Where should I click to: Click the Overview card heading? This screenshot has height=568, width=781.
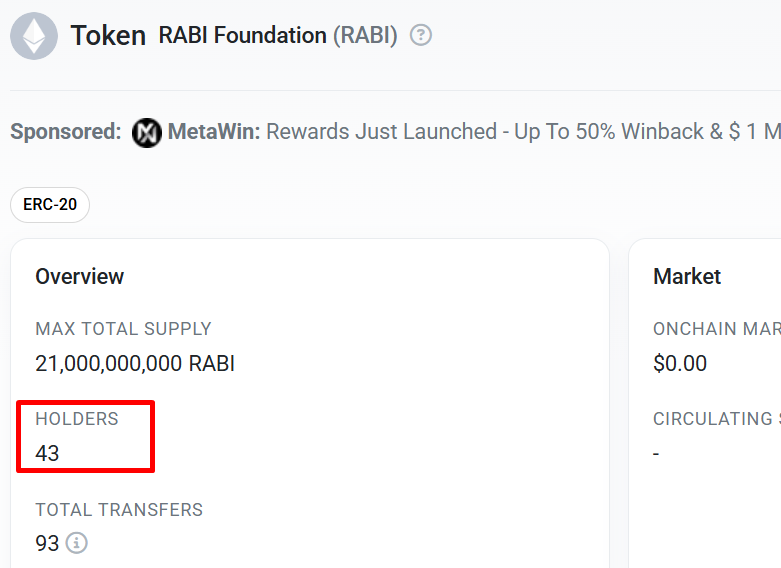[x=80, y=277]
